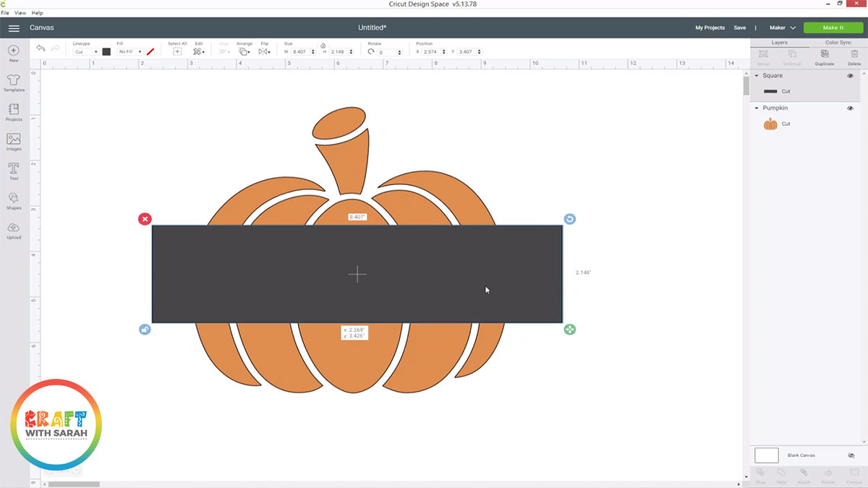The height and width of the screenshot is (488, 868).
Task: Open My Projects
Action: [x=710, y=27]
